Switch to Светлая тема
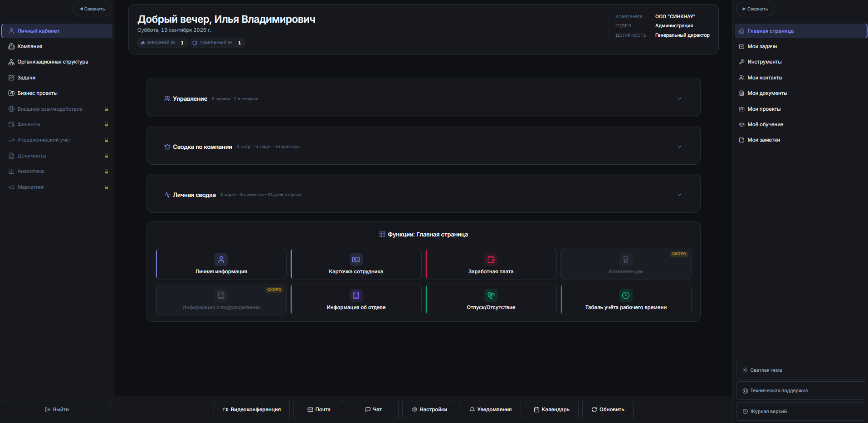This screenshot has height=423, width=868. pos(801,370)
